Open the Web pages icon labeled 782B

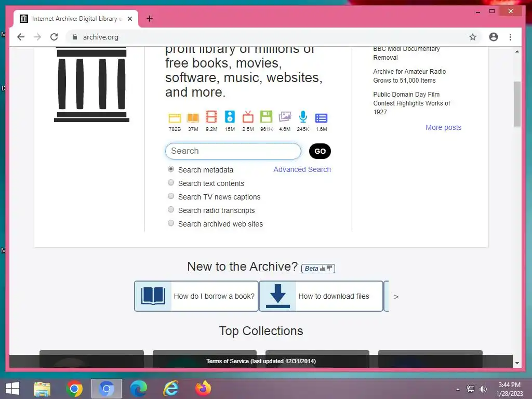point(175,118)
